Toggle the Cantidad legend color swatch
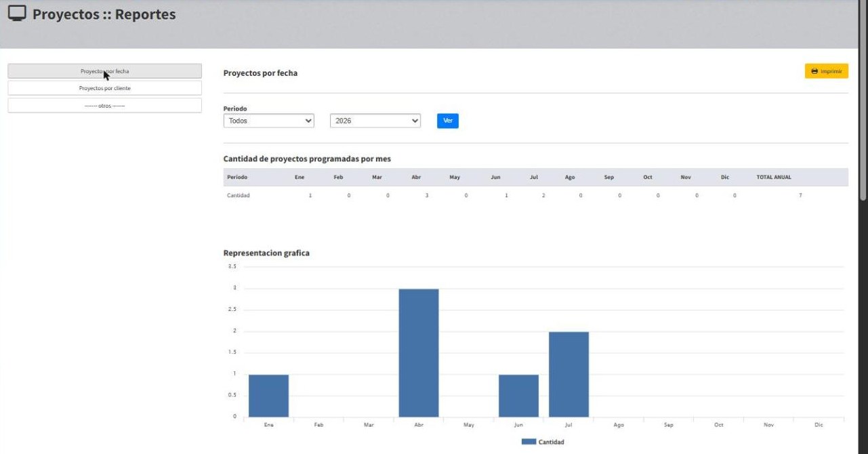The image size is (868, 454). pyautogui.click(x=529, y=442)
